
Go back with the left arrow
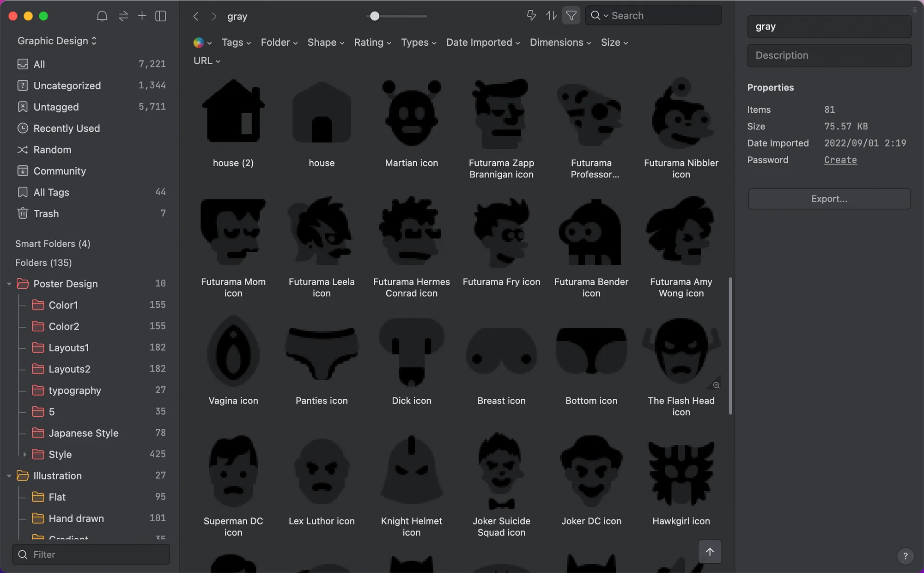click(196, 16)
